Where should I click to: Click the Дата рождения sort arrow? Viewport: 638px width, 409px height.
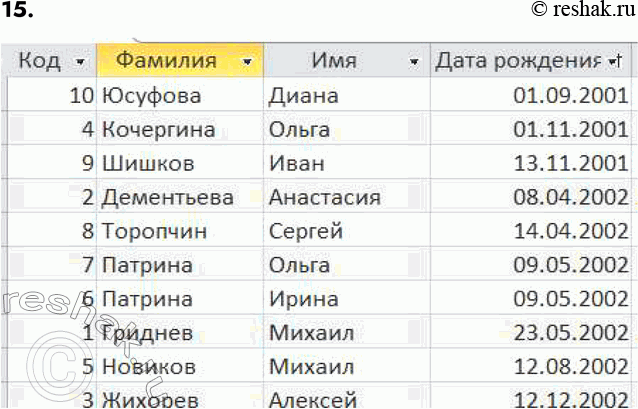pos(614,62)
